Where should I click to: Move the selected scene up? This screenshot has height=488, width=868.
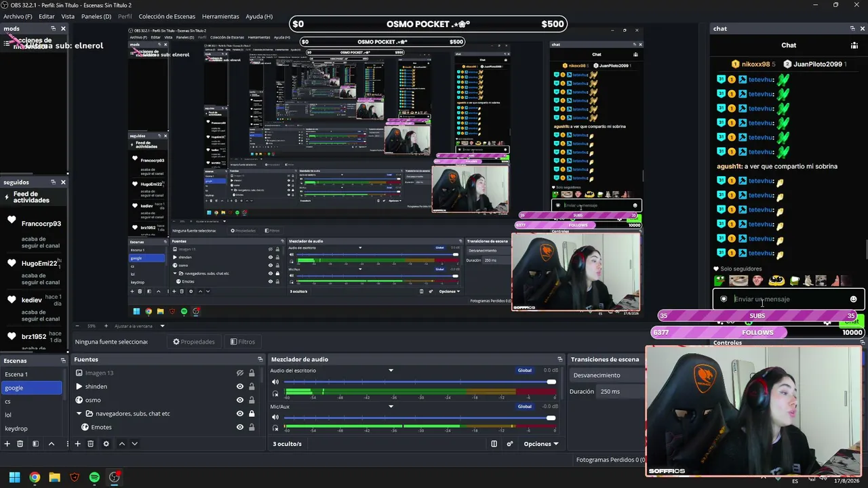coord(51,444)
